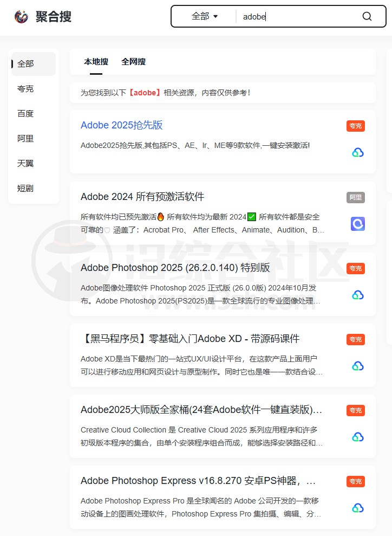
Task: Click the search magnifier icon
Action: [x=367, y=16]
